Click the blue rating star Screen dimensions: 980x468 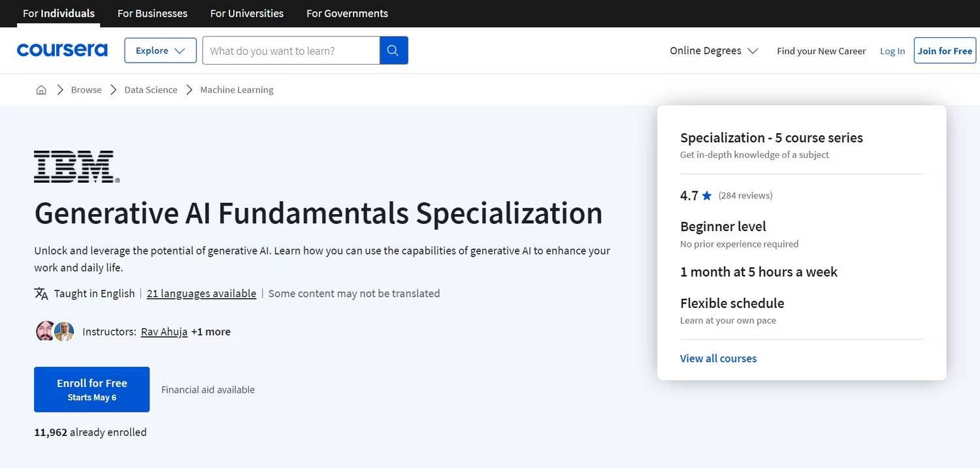click(707, 196)
